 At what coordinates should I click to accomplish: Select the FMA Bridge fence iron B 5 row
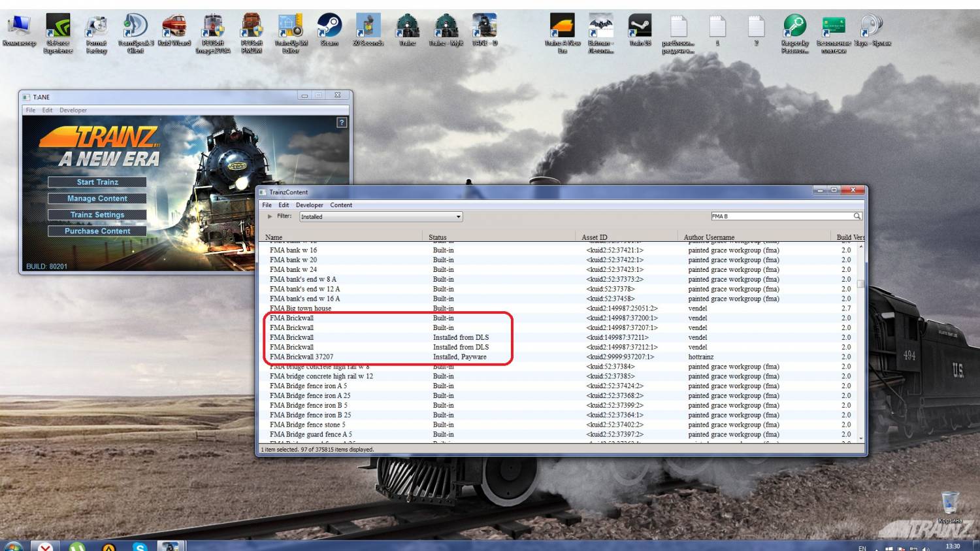[558, 405]
